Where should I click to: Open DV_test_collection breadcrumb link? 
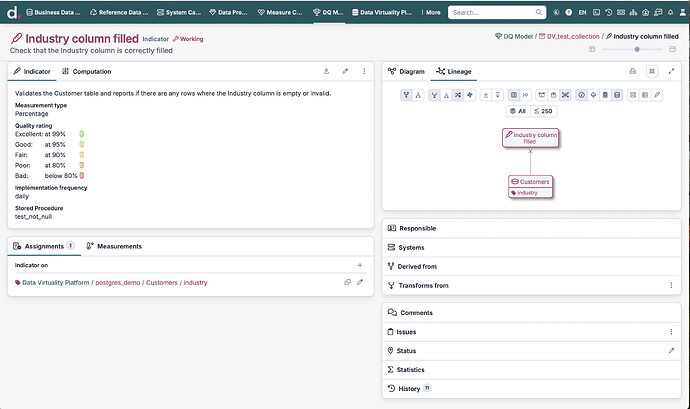[x=569, y=37]
